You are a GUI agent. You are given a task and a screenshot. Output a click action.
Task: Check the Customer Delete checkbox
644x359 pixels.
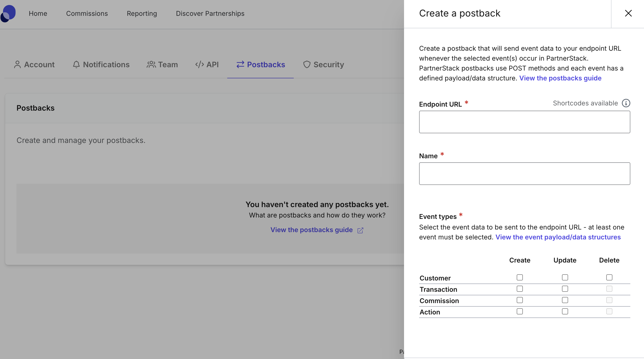pyautogui.click(x=609, y=277)
